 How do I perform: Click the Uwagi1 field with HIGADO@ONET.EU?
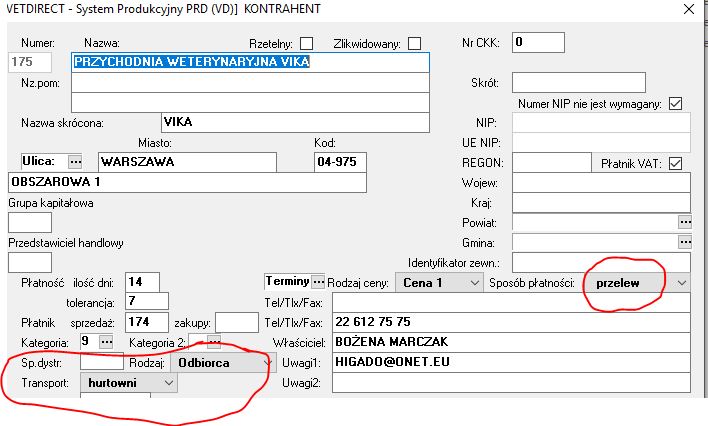510,363
